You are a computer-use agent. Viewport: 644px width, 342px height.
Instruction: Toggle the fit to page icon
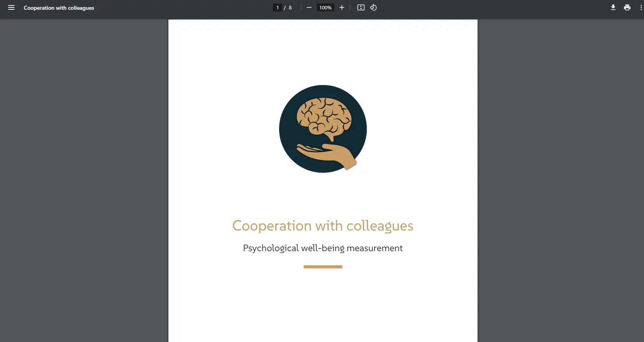click(x=361, y=8)
